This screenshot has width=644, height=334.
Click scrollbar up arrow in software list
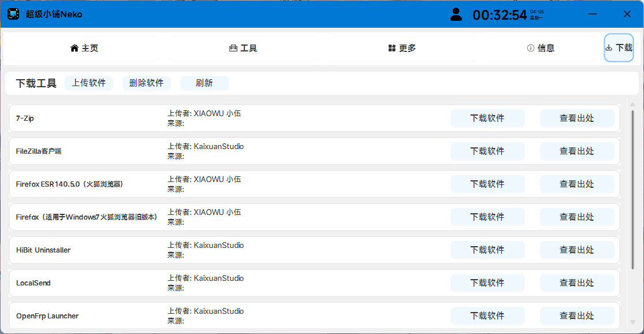point(632,105)
